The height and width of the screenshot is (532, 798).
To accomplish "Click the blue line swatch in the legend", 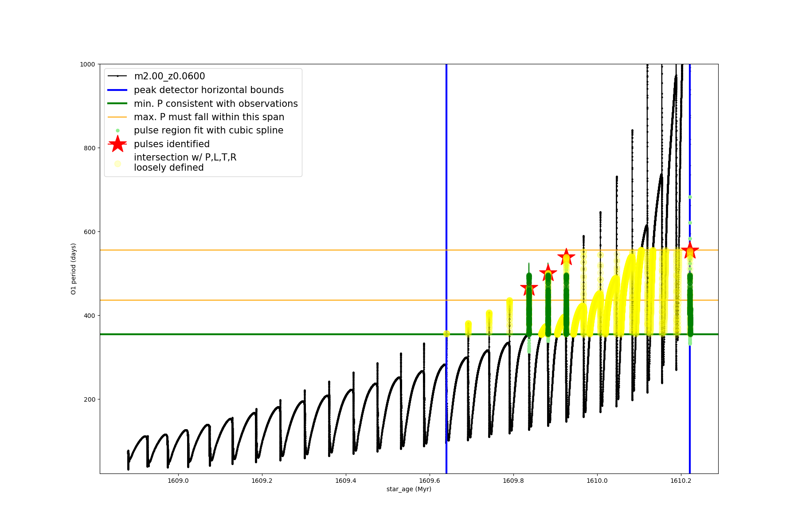I will point(117,90).
